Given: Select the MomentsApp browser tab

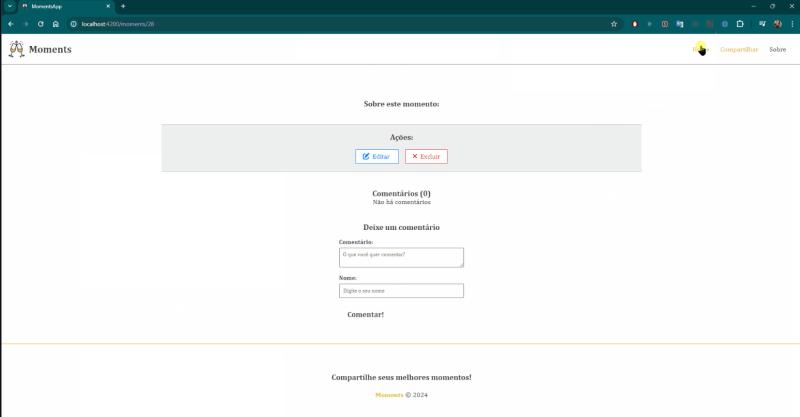Looking at the screenshot, I should pos(65,6).
